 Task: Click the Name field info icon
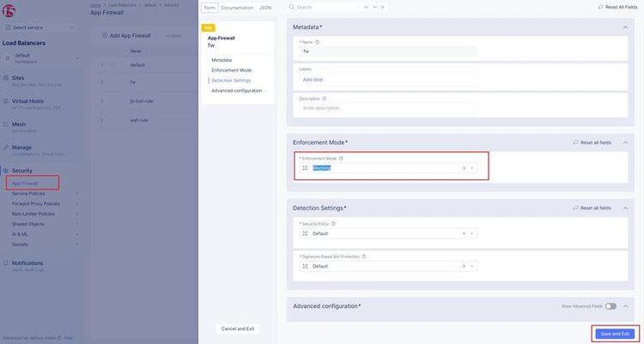point(317,42)
